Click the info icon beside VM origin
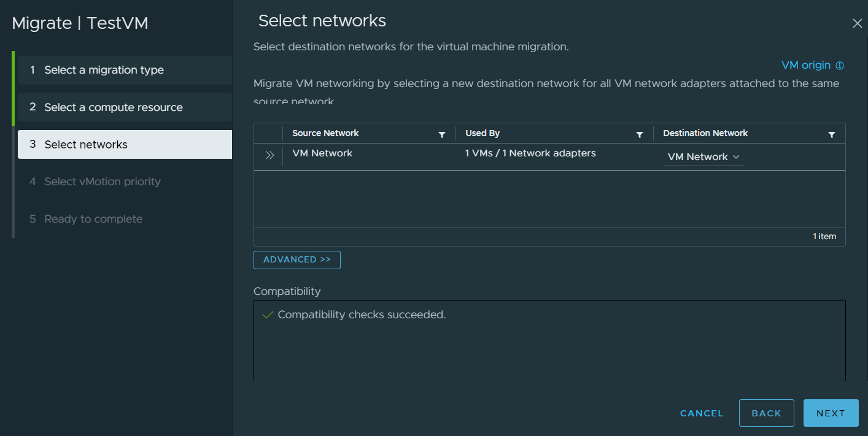This screenshot has height=436, width=868. click(x=840, y=66)
